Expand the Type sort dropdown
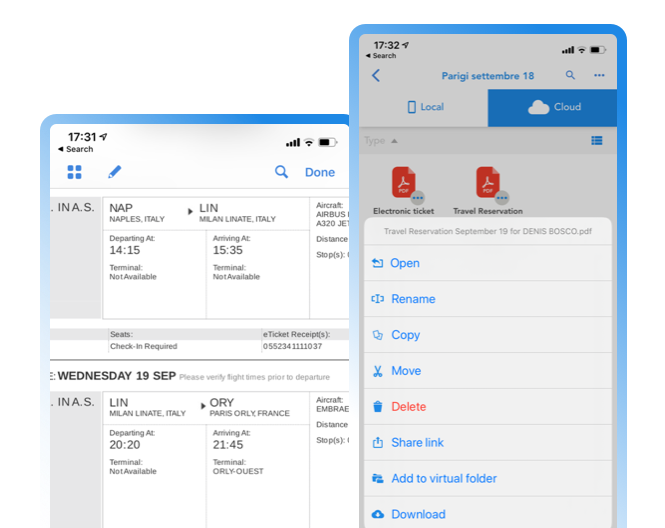This screenshot has width=665, height=528. [381, 141]
